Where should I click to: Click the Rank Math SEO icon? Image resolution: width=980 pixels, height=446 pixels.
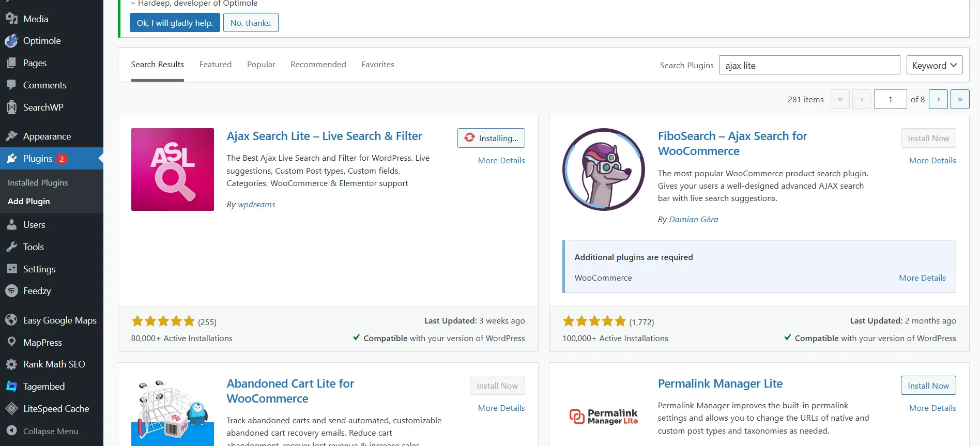click(11, 364)
